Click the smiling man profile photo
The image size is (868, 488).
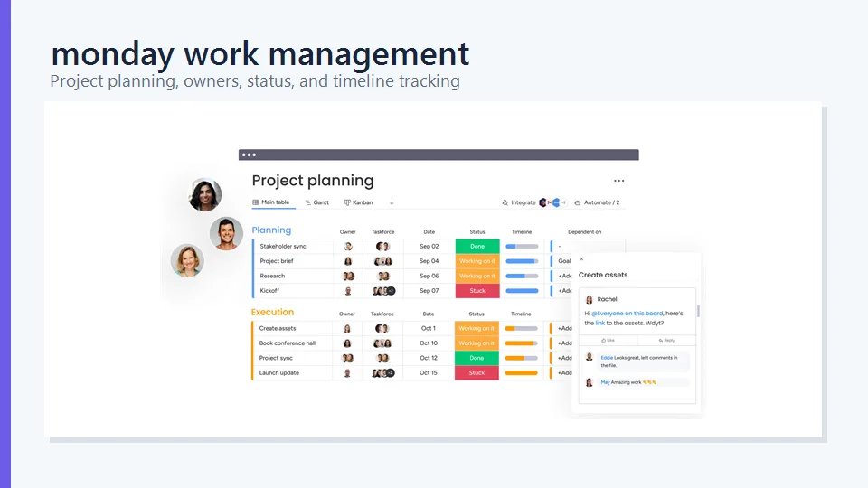pos(226,233)
